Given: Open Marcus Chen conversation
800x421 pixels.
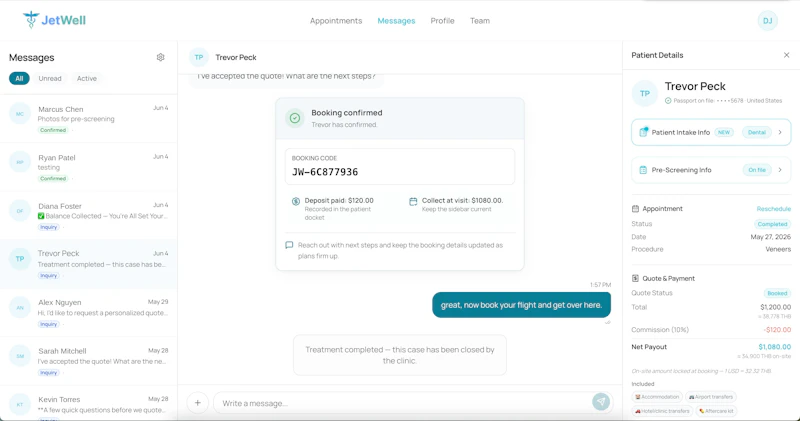Looking at the screenshot, I should (89, 118).
